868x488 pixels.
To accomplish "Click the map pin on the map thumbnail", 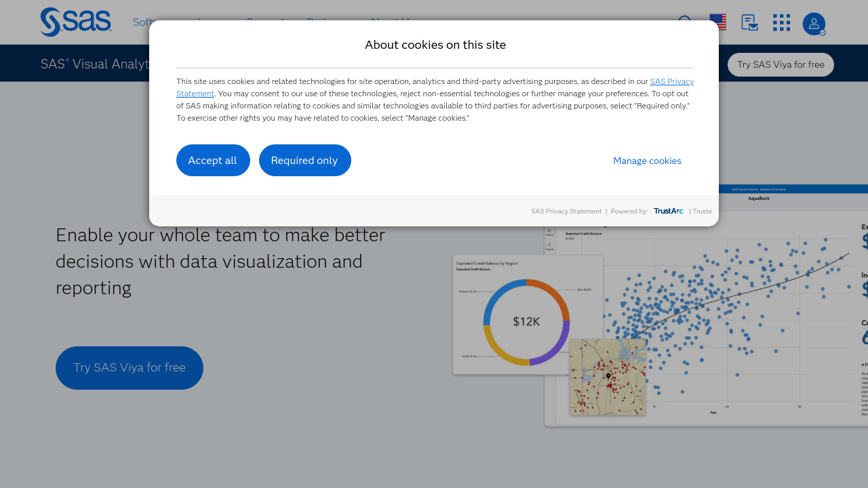I will pos(608,375).
